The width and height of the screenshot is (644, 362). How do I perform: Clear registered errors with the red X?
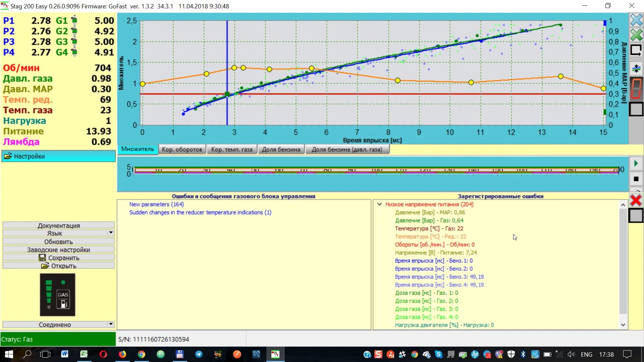pos(636,200)
